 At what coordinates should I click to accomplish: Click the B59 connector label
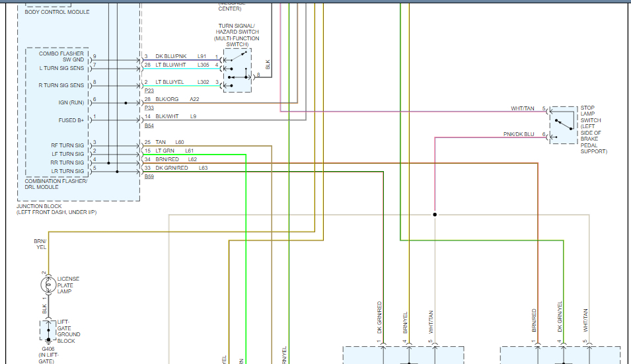pos(149,177)
